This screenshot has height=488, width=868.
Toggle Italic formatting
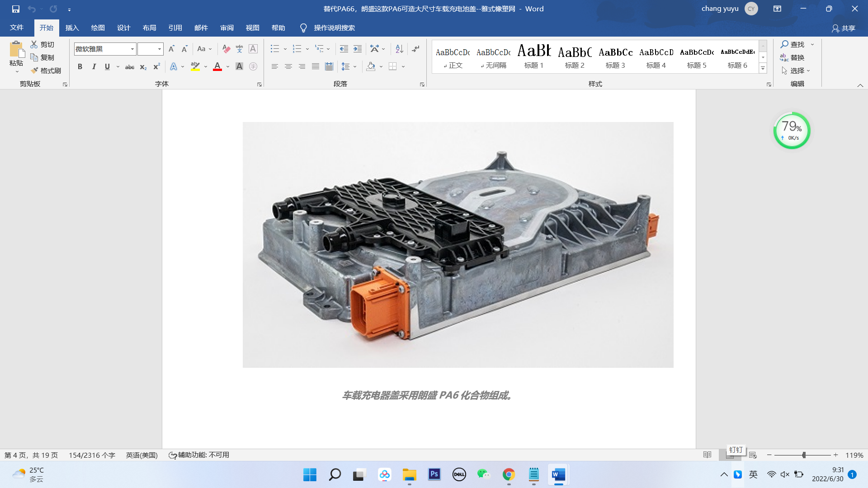tap(94, 67)
